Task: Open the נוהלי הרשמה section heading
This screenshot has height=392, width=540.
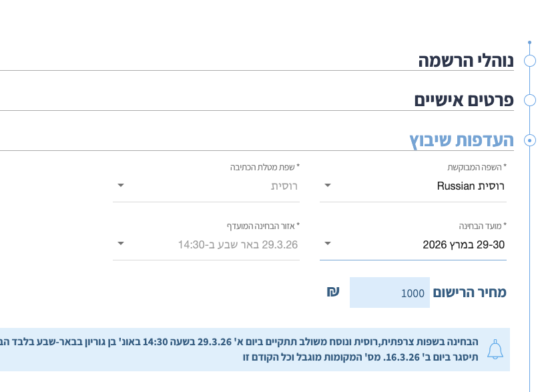Action: click(466, 61)
